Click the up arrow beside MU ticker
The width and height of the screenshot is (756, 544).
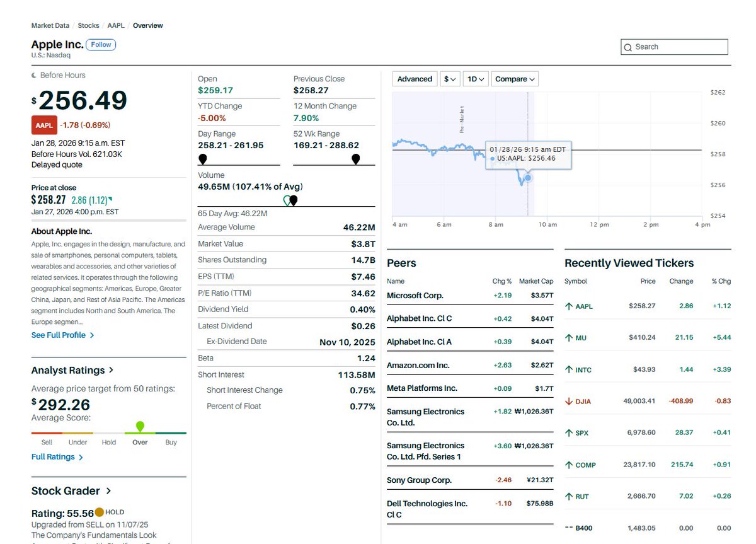point(569,338)
